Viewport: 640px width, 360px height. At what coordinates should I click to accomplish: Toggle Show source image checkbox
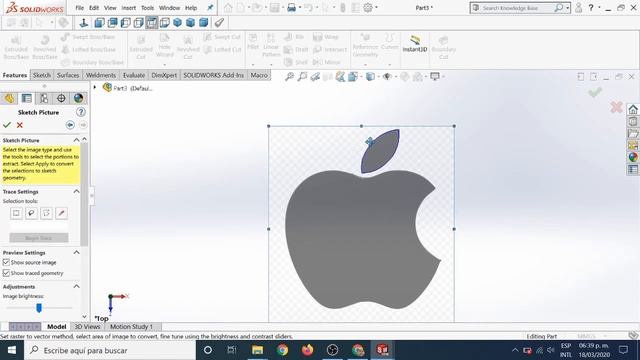(x=6, y=262)
